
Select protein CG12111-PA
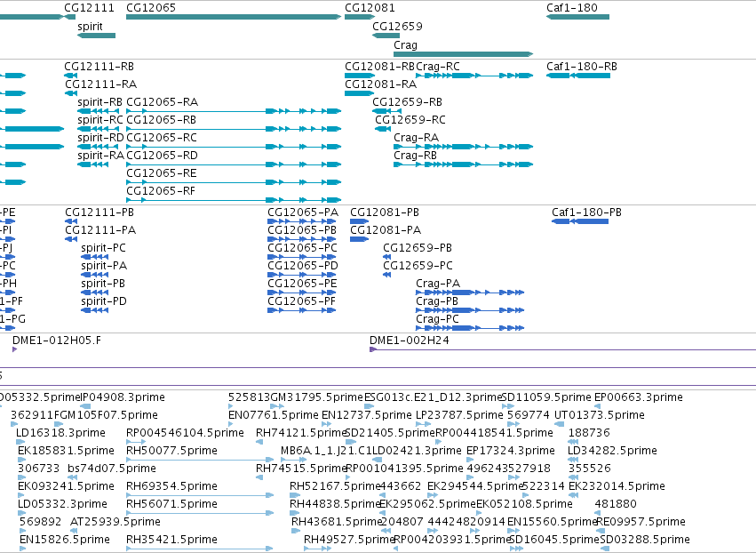click(x=100, y=230)
